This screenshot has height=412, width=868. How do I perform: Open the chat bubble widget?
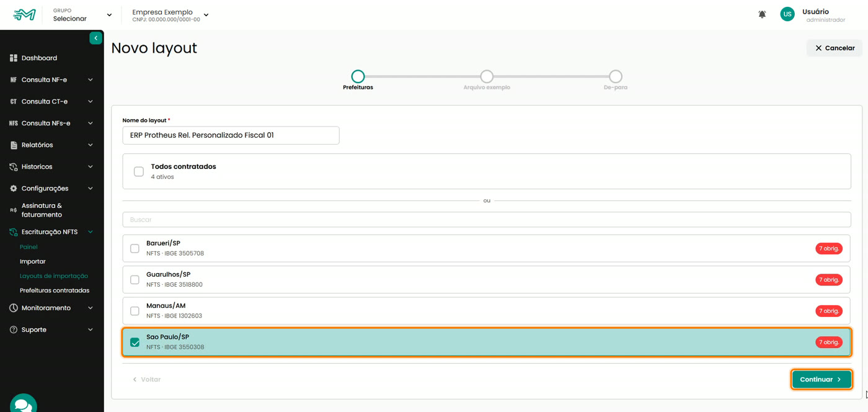point(24,405)
